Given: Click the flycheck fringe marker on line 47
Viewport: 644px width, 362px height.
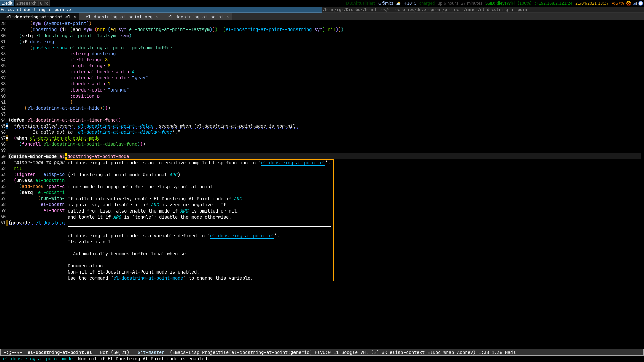Looking at the screenshot, I should tap(7, 138).
